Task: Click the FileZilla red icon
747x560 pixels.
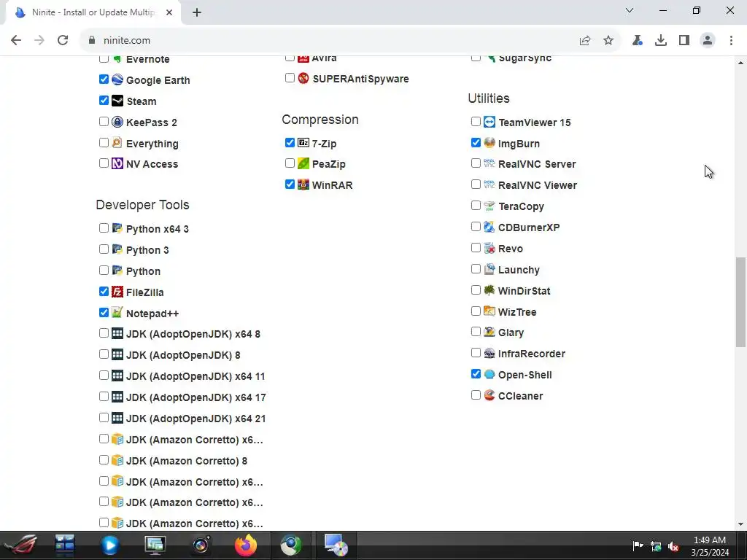Action: (117, 292)
